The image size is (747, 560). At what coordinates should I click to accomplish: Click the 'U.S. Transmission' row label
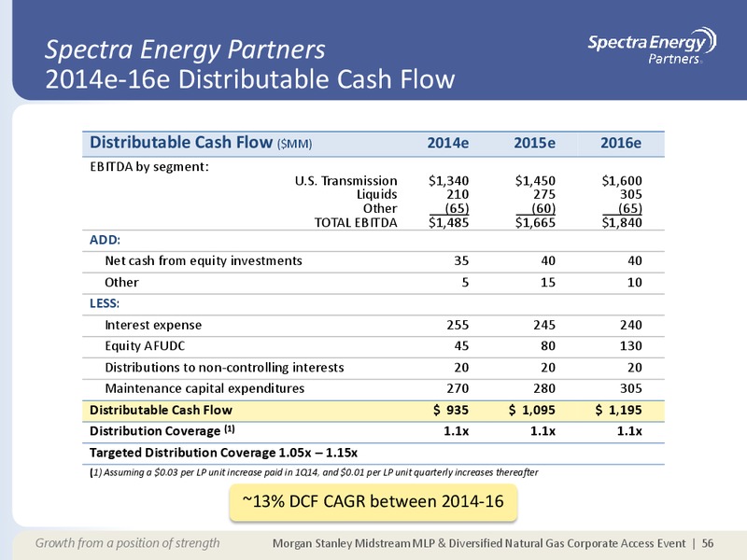345,180
